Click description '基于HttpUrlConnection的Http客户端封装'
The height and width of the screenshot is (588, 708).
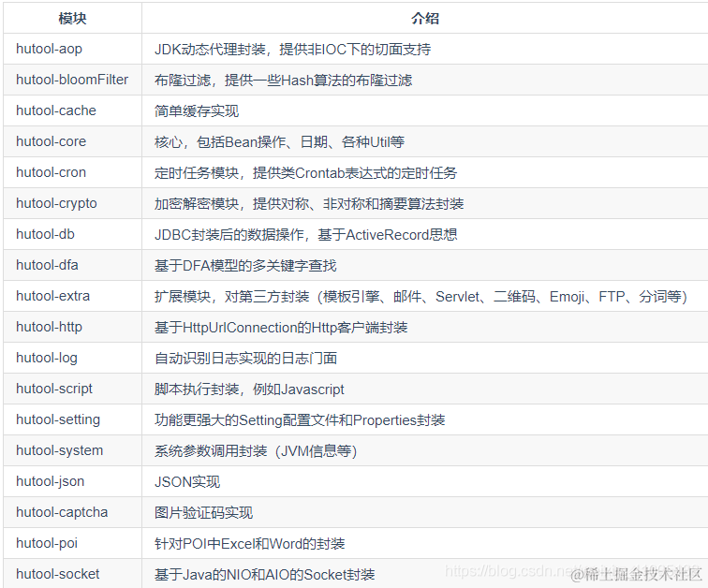pos(281,328)
